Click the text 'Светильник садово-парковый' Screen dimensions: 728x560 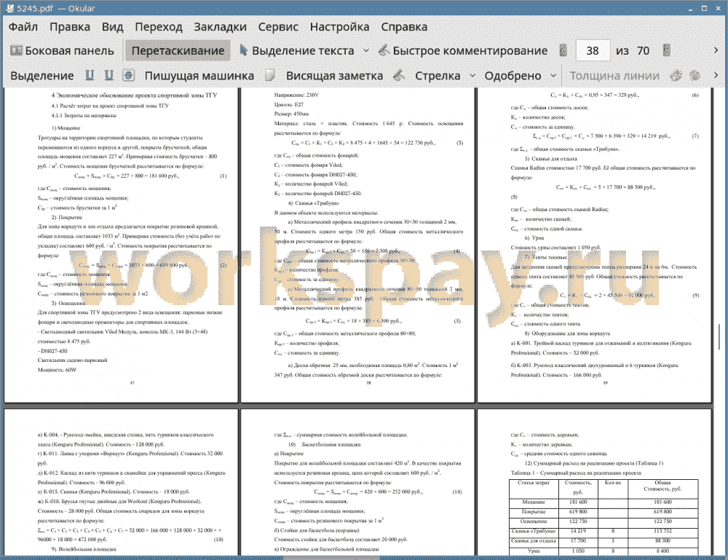72,360
